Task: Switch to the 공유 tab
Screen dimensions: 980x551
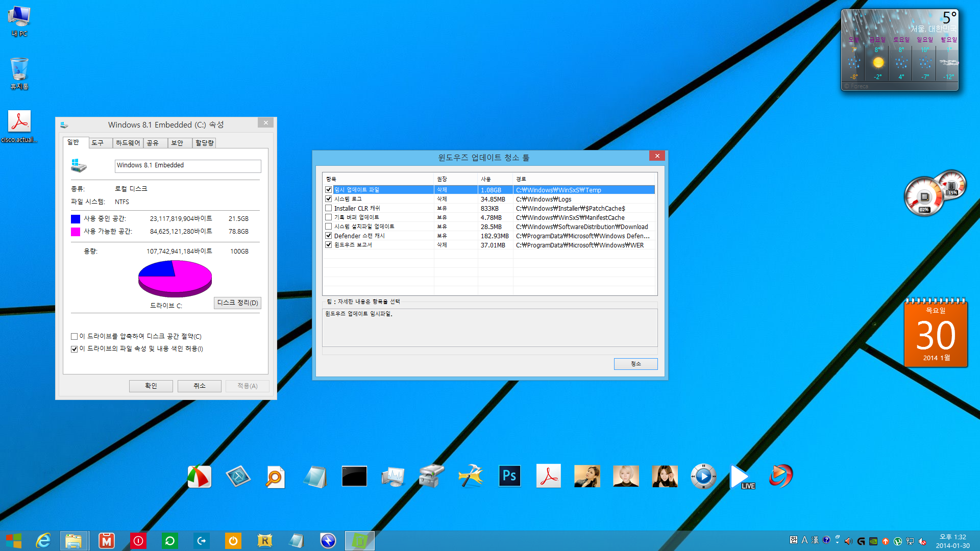Action: click(x=155, y=143)
